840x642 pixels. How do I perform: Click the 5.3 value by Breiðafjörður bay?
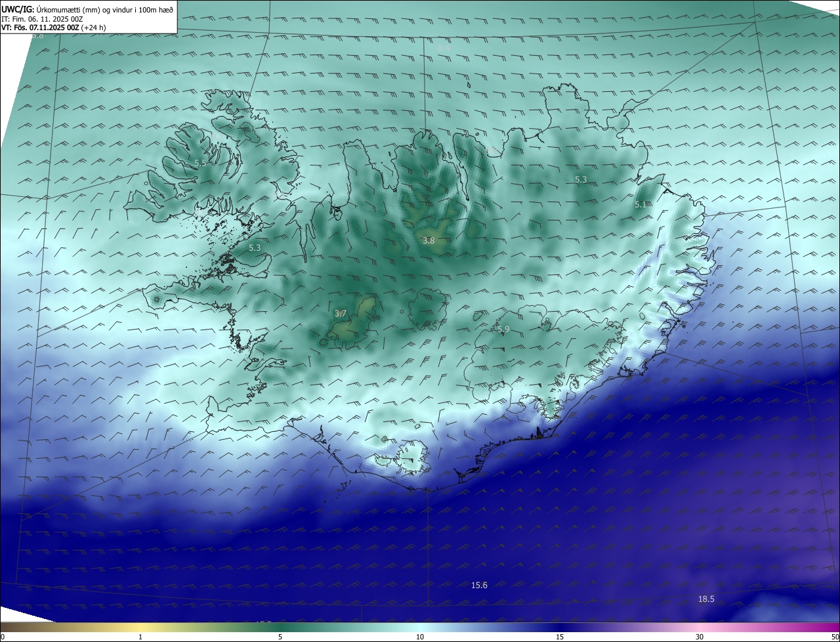point(255,247)
